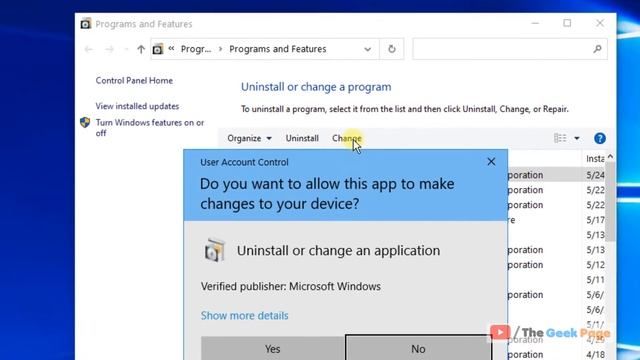Open Control Panel Home link
Screen dimensions: 640x360
click(x=134, y=81)
